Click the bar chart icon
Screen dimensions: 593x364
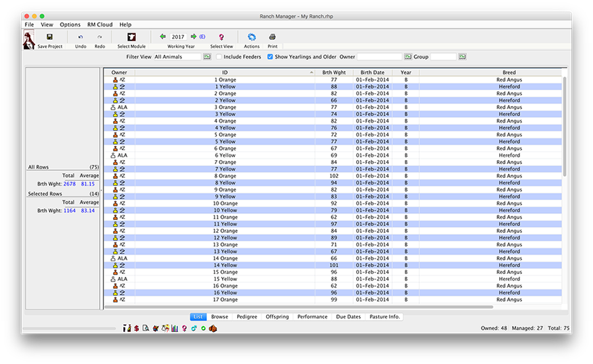(x=174, y=328)
